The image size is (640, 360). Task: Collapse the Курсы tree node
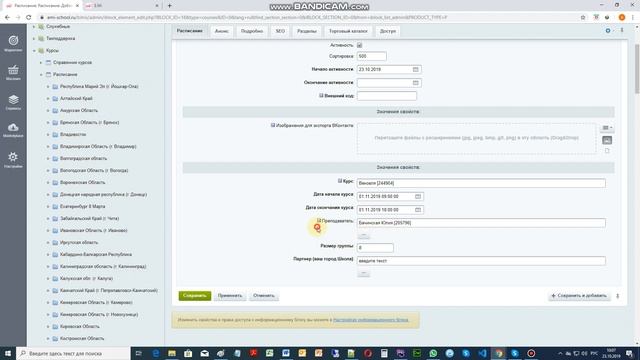(34, 51)
